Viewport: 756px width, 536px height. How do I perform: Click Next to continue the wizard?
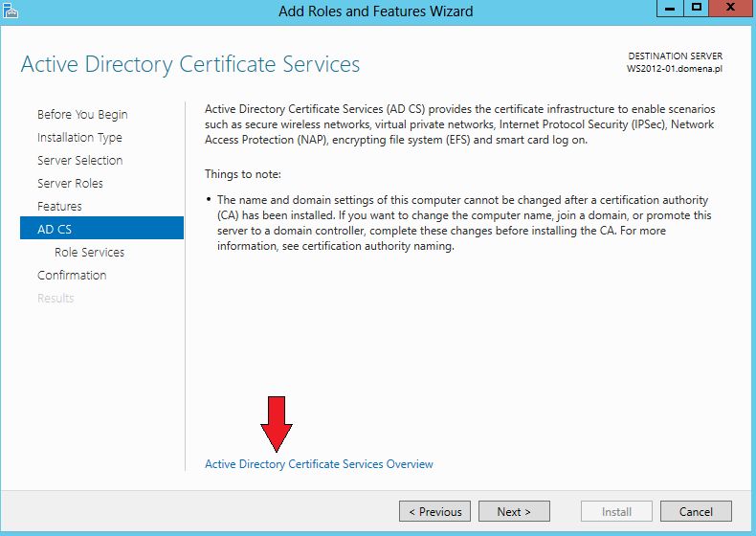(x=514, y=511)
